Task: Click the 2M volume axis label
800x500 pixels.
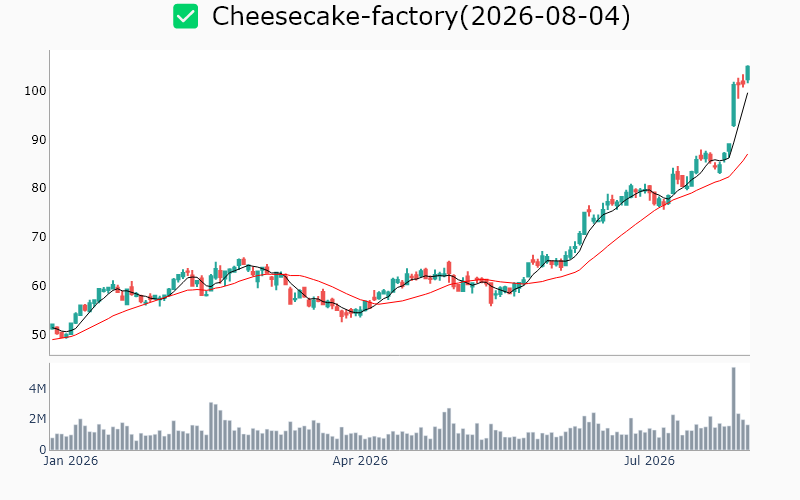Action: click(x=37, y=419)
